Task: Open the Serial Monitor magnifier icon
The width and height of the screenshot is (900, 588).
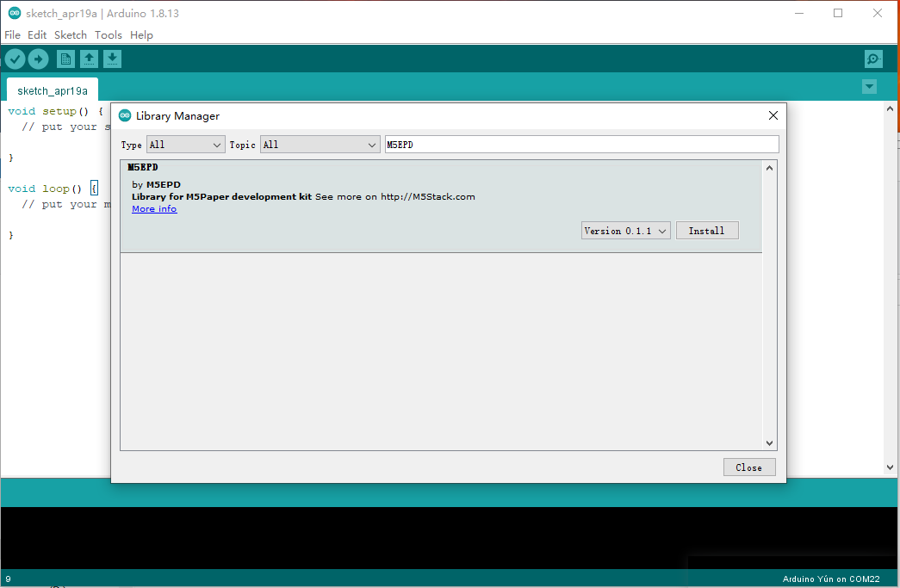Action: click(873, 59)
